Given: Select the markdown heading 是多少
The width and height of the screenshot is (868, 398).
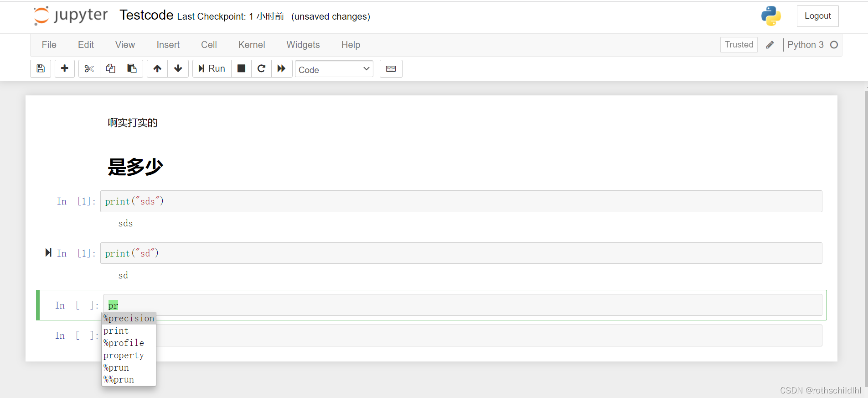Looking at the screenshot, I should [x=135, y=167].
